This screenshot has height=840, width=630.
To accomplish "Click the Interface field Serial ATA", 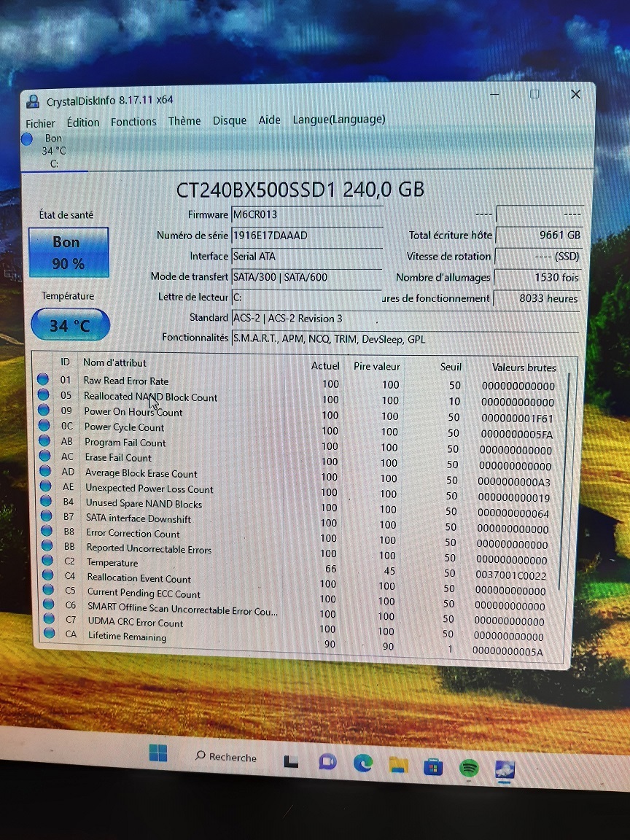I will click(x=306, y=256).
